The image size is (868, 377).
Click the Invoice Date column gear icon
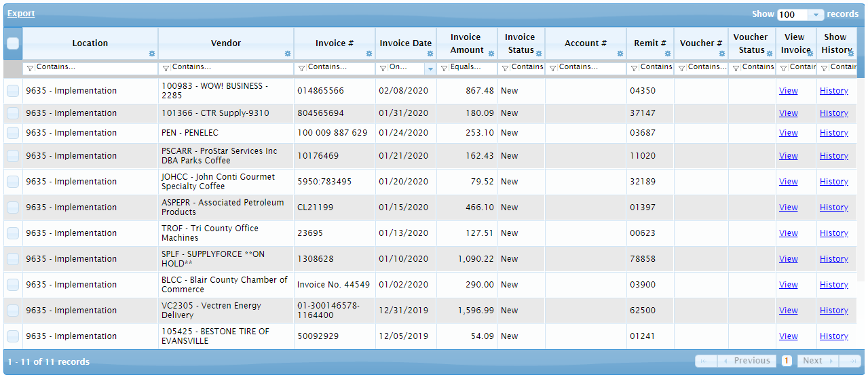tap(430, 54)
